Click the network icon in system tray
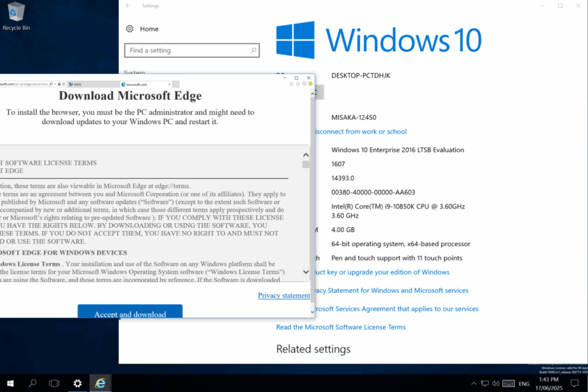The height and width of the screenshot is (392, 588). (x=485, y=383)
